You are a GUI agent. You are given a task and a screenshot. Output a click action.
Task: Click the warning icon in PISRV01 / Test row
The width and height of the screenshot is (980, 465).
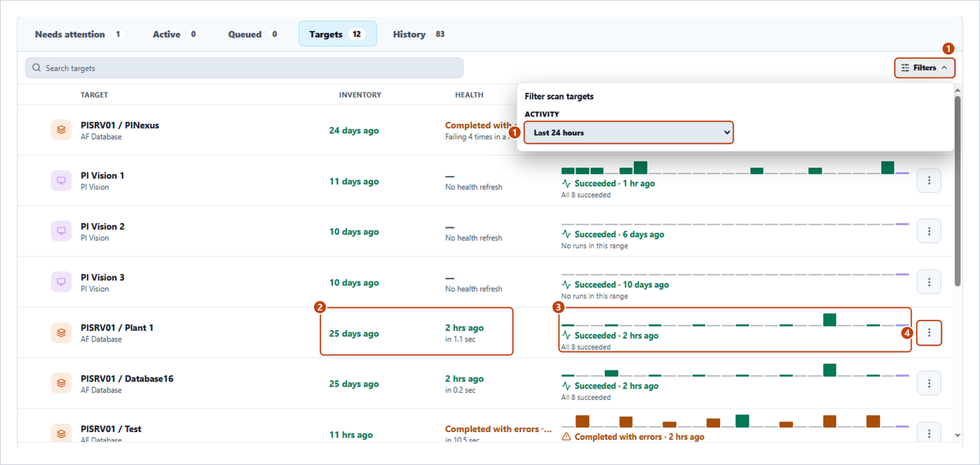566,437
